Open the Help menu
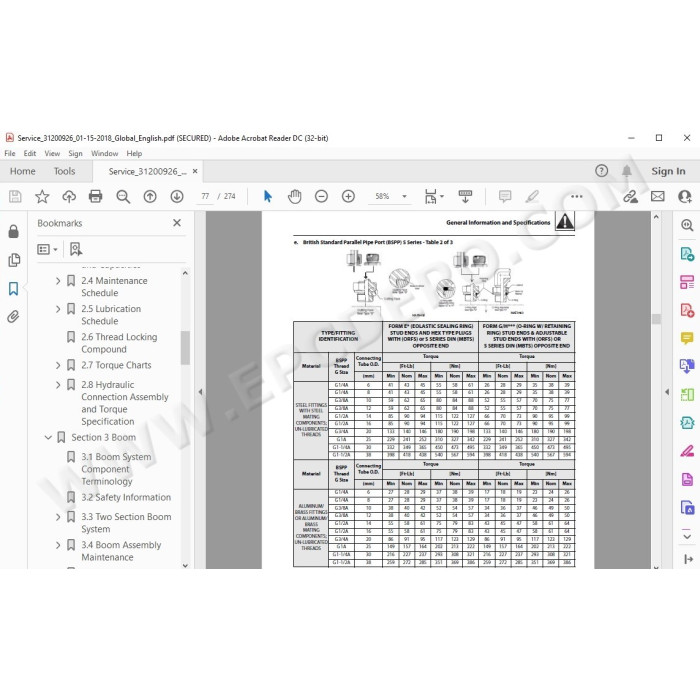The height and width of the screenshot is (700, 700). click(134, 154)
